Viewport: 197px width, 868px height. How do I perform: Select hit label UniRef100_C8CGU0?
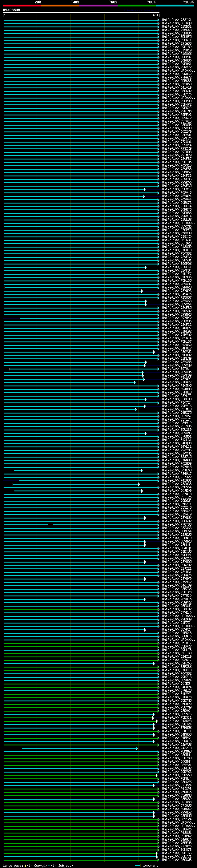click(x=176, y=91)
